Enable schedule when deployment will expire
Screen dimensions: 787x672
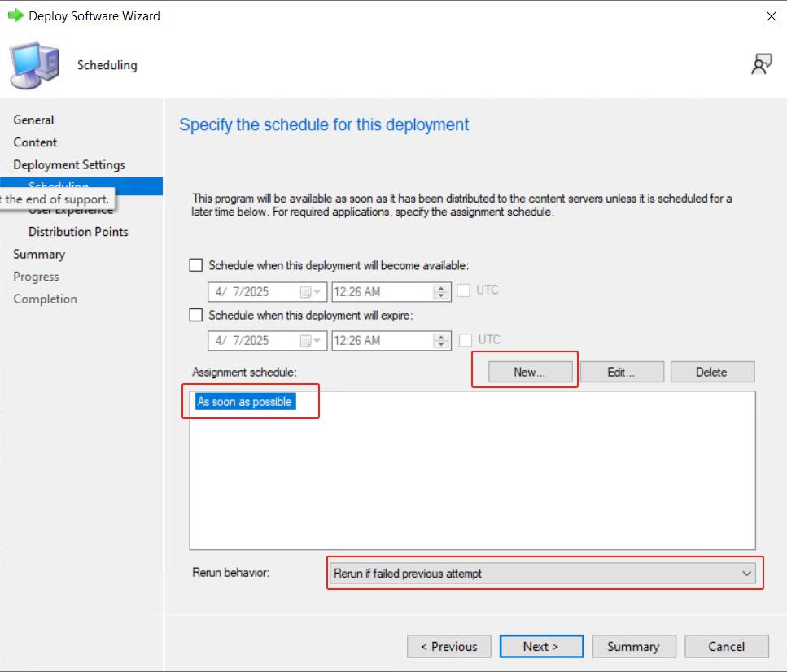click(x=196, y=315)
